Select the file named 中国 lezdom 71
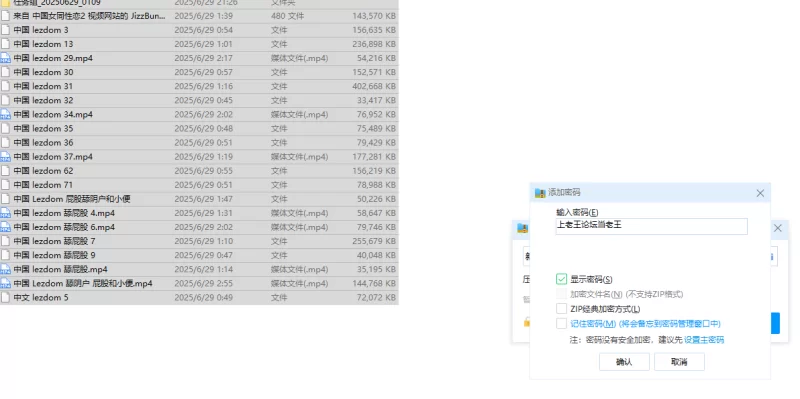 pos(43,185)
